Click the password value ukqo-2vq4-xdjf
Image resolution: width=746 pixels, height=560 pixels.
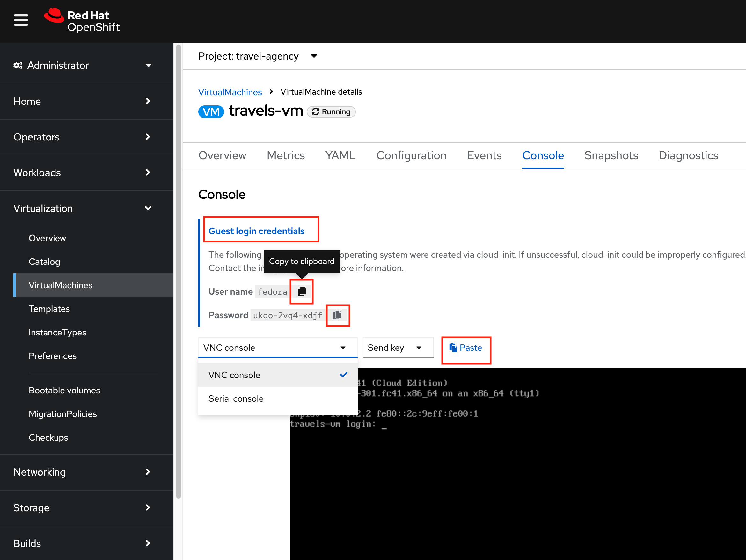(x=288, y=315)
